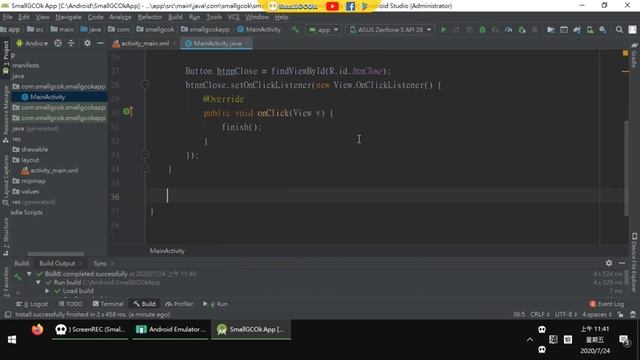
Task: Click the Make Project hammer icon
Action: pos(295,30)
